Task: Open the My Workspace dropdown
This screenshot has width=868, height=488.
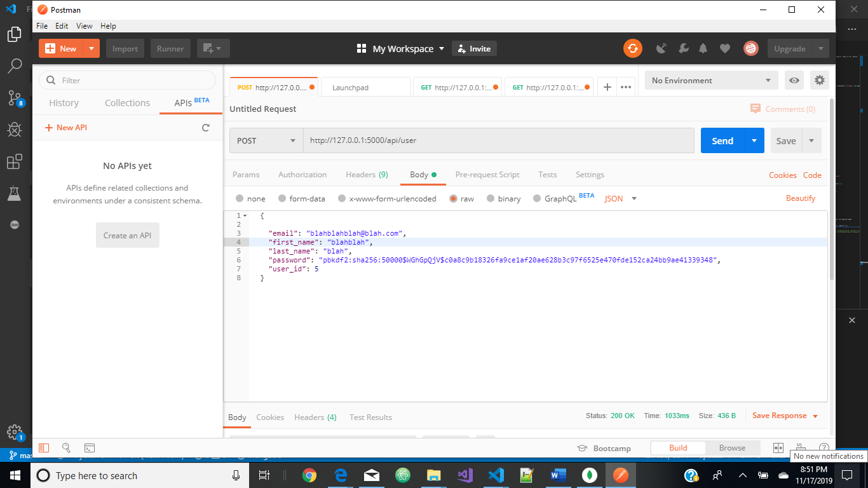Action: click(401, 48)
